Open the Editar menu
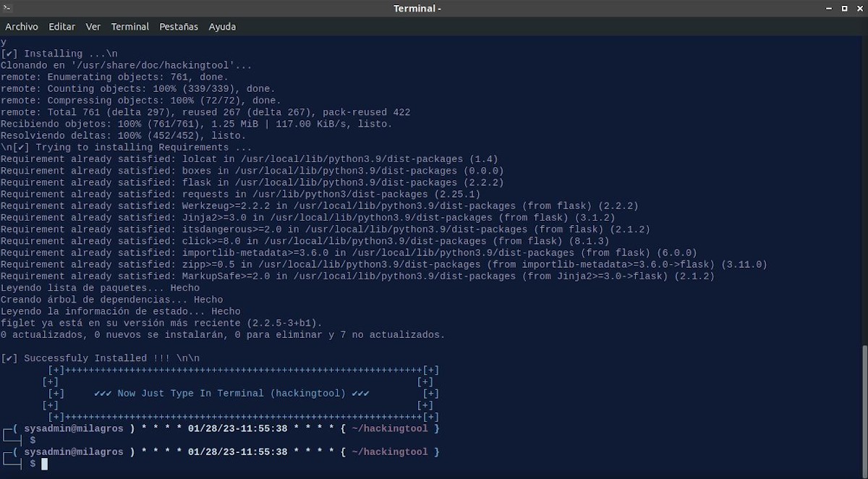The image size is (868, 479). coord(61,27)
